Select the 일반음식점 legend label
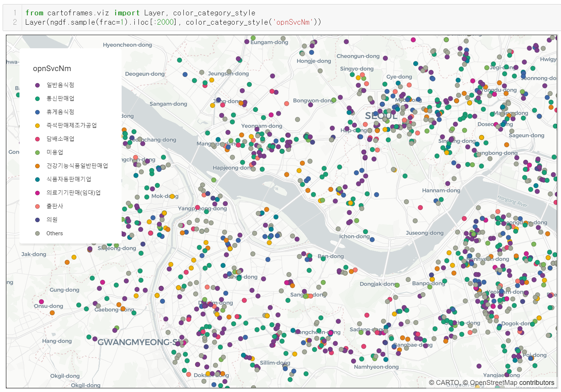 point(60,85)
